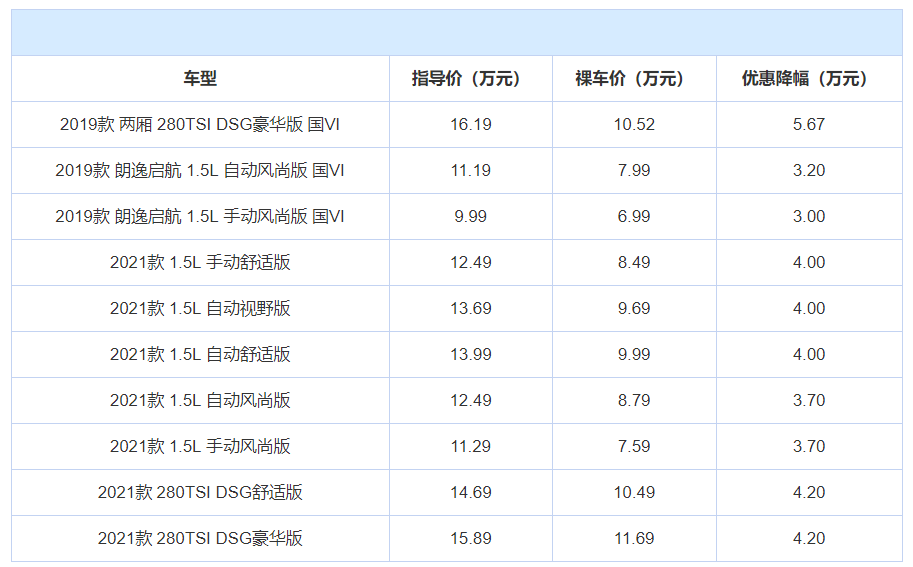Click discount 4.00 in 自动舒适版 row
Viewport: 913px width, 567px height.
809,355
